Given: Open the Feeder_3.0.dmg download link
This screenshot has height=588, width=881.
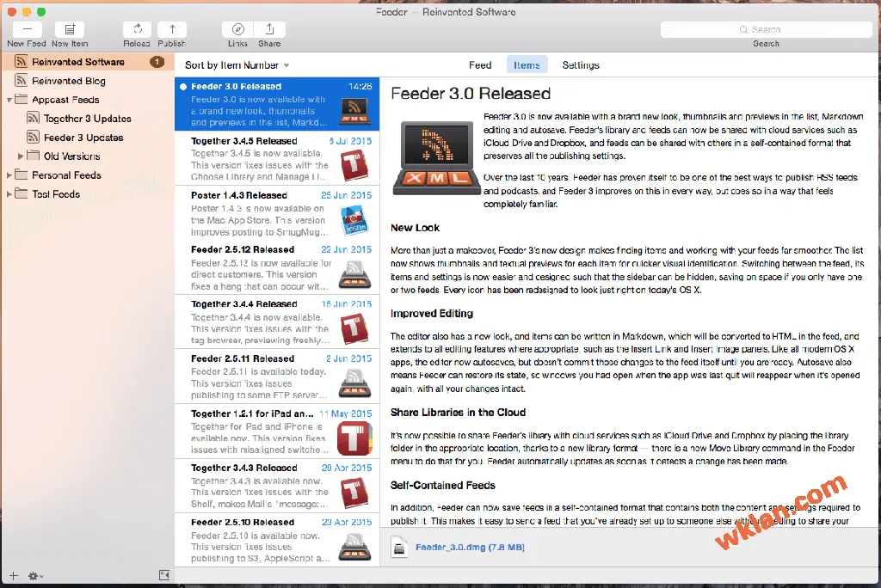Looking at the screenshot, I should (470, 548).
